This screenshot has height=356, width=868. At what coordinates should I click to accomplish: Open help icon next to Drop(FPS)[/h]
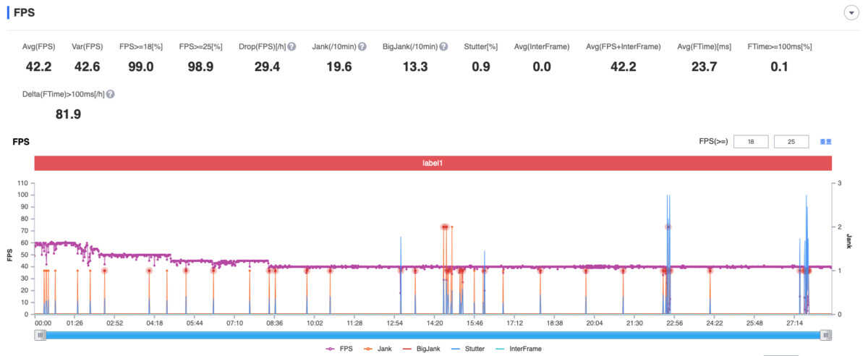click(292, 46)
